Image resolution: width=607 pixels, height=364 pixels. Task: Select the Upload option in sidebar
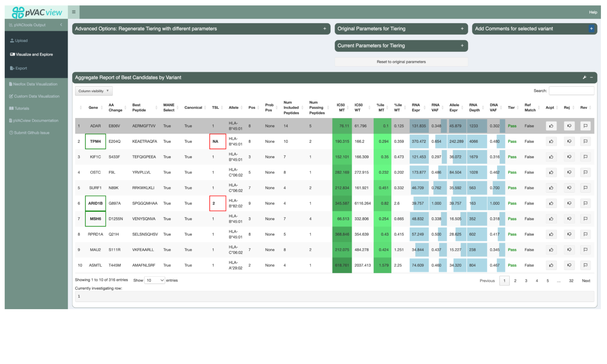pos(21,40)
